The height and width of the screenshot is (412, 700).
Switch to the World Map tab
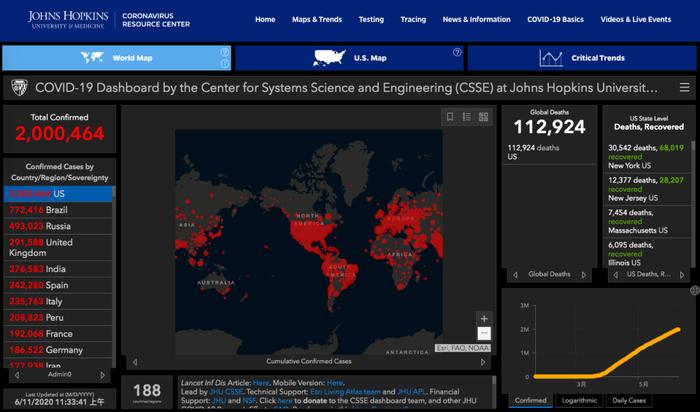click(117, 58)
